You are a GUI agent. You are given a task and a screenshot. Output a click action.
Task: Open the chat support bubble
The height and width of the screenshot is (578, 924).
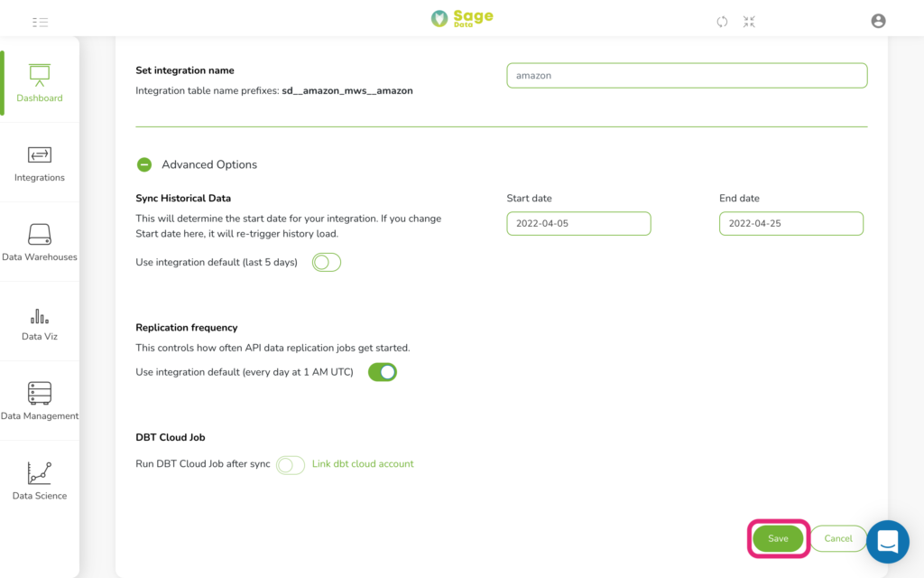(888, 542)
